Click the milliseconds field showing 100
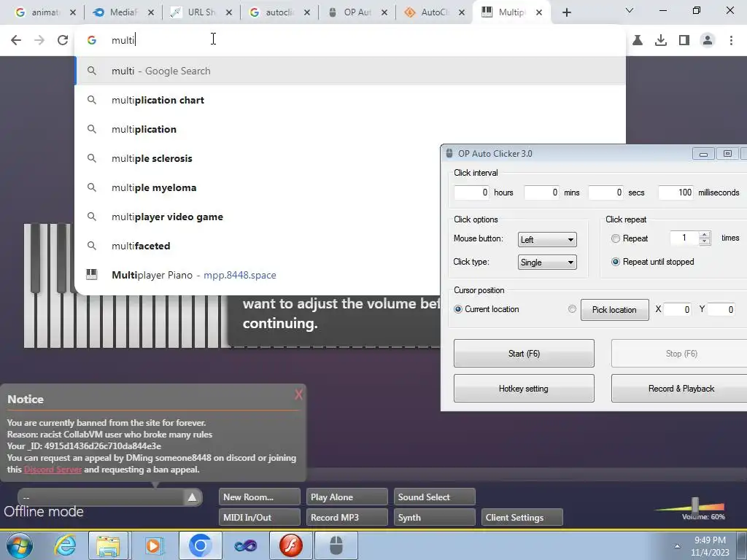The image size is (747, 560). coord(676,192)
